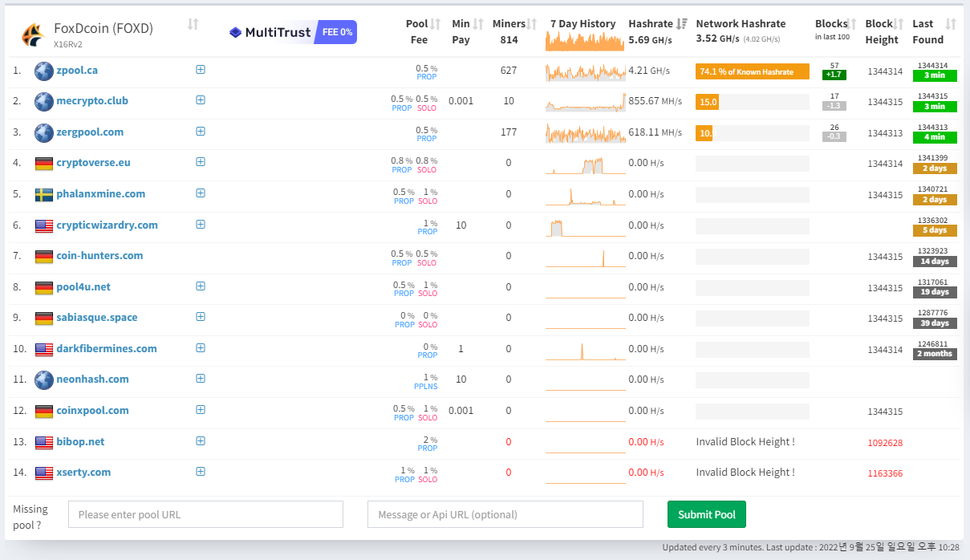The image size is (970, 560).
Task: Open mecrypto.club pool link
Action: (x=92, y=101)
